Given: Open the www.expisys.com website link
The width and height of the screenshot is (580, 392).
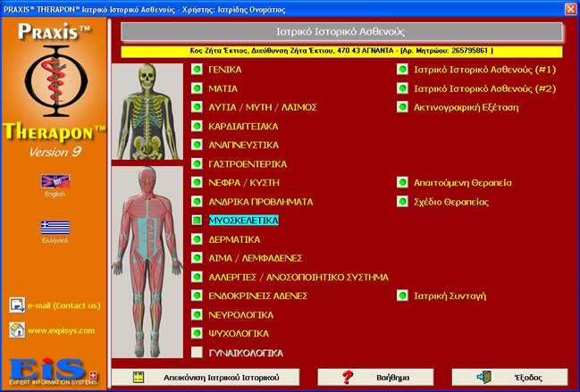Looking at the screenshot, I should pos(63,330).
